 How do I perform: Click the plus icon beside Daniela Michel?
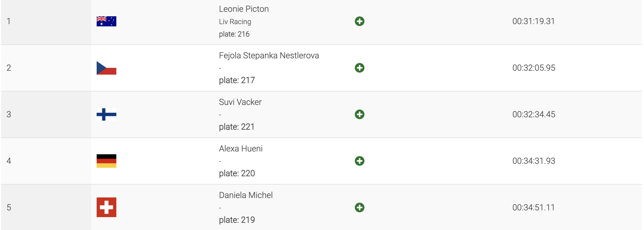coord(359,208)
